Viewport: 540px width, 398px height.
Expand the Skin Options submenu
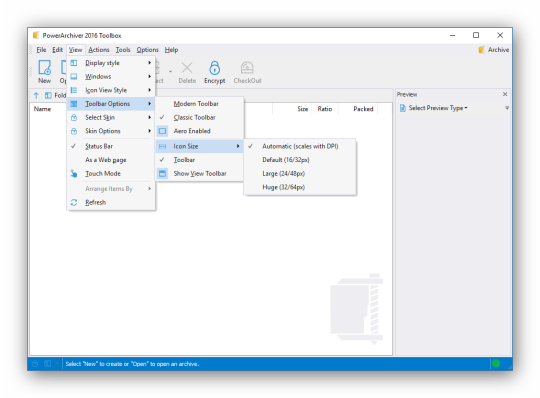pos(111,131)
